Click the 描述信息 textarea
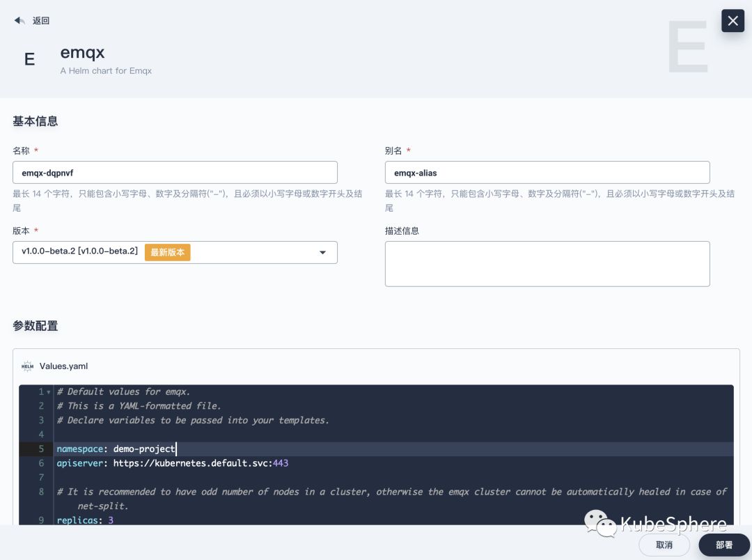 pos(547,264)
